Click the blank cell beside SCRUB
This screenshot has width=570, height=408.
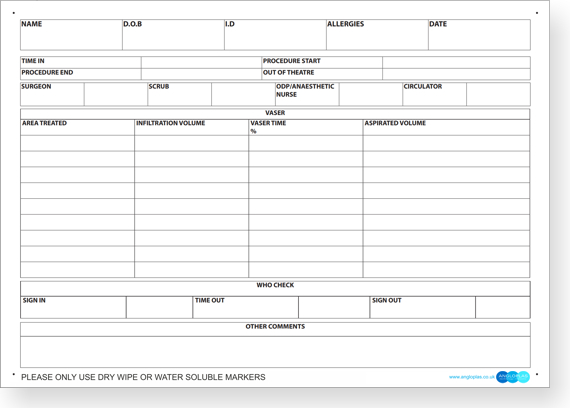pyautogui.click(x=243, y=94)
